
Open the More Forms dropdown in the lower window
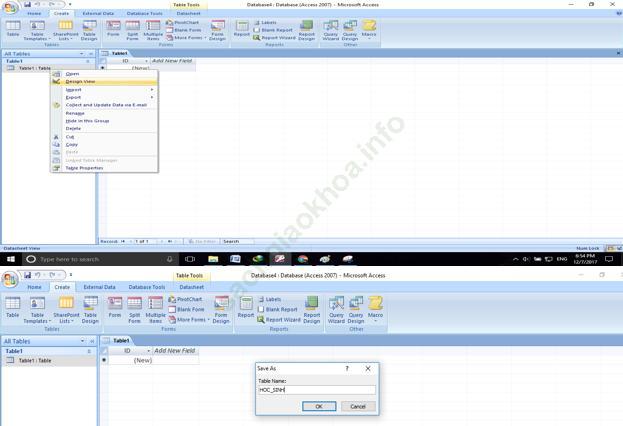point(189,320)
